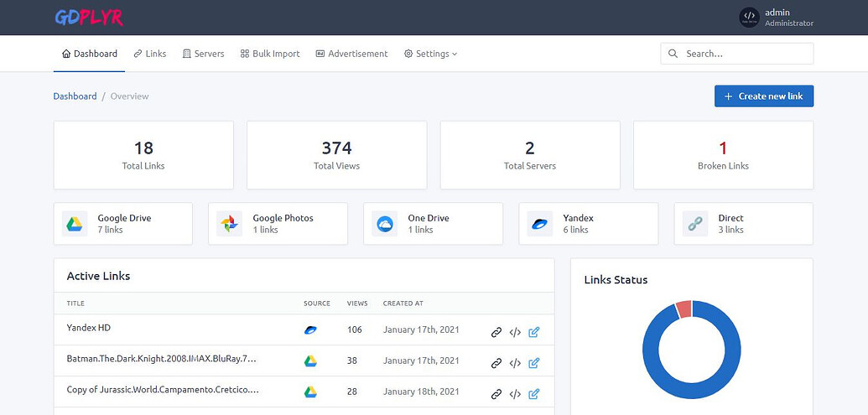This screenshot has width=868, height=415.
Task: Open embed code icon for Yandex HD
Action: pyautogui.click(x=515, y=332)
